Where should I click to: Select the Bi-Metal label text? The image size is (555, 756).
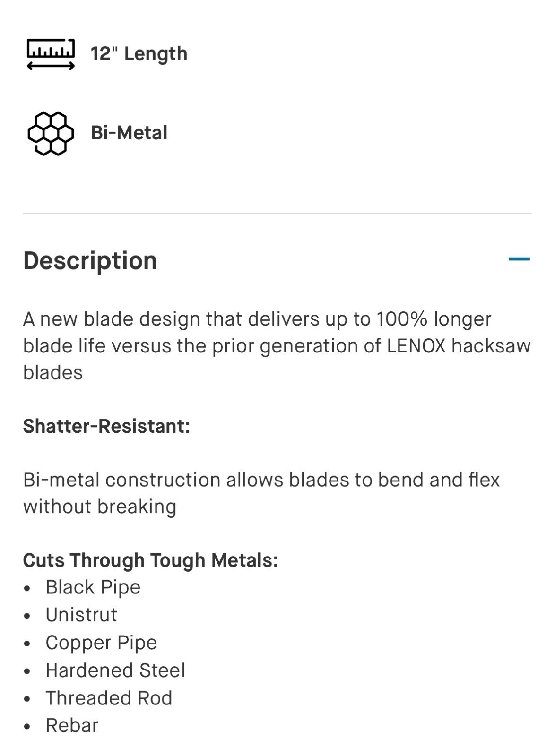pos(129,133)
